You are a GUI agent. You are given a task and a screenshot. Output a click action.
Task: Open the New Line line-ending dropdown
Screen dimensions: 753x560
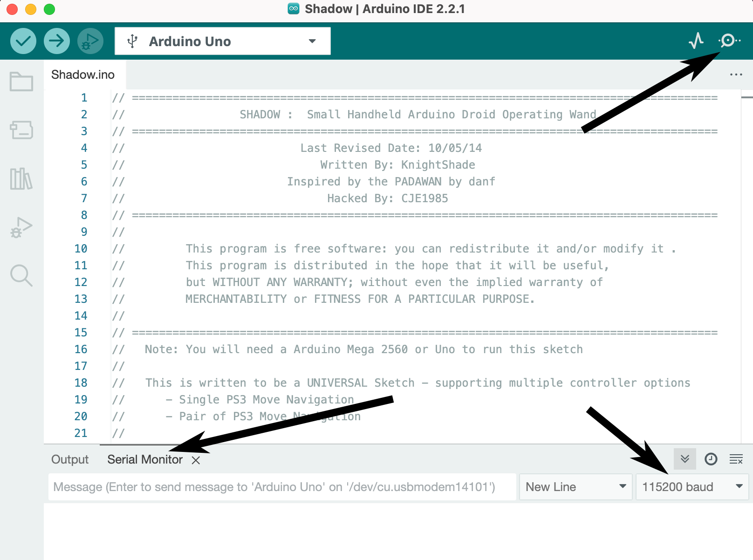[x=575, y=486]
